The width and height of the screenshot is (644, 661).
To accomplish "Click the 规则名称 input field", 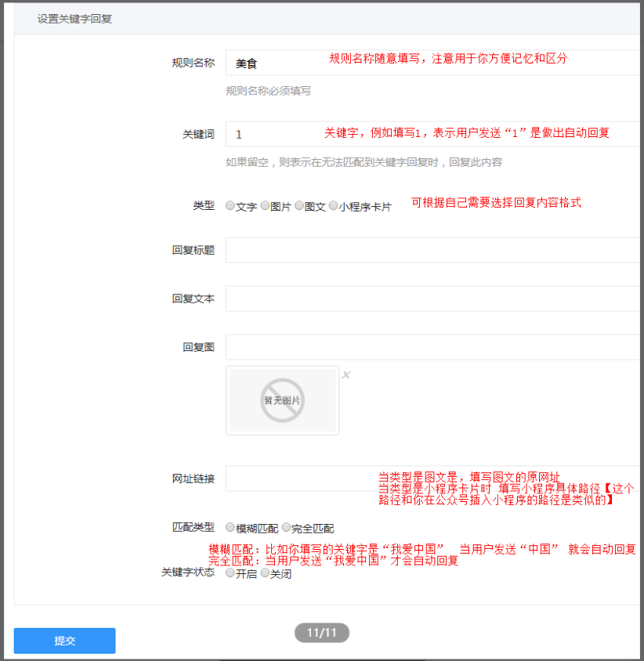I will coord(432,63).
